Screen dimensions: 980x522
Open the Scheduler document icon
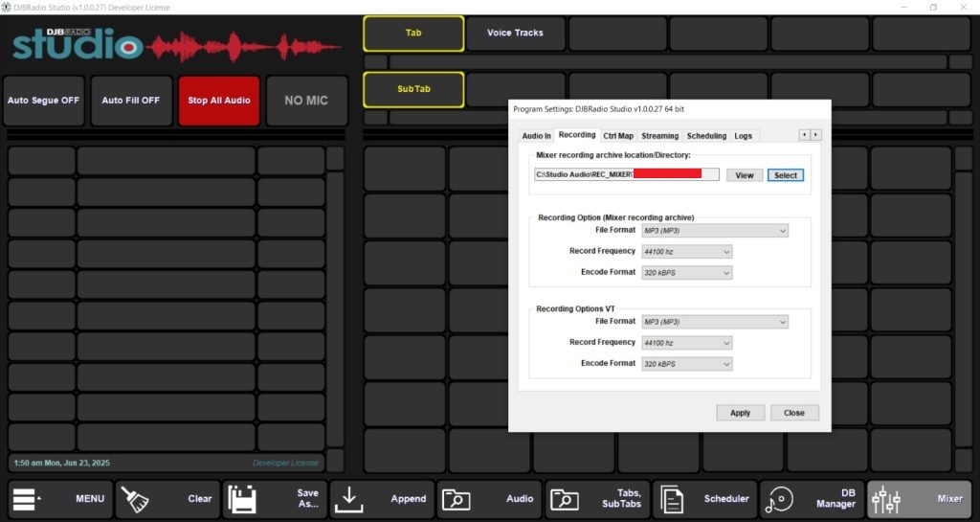[673, 499]
